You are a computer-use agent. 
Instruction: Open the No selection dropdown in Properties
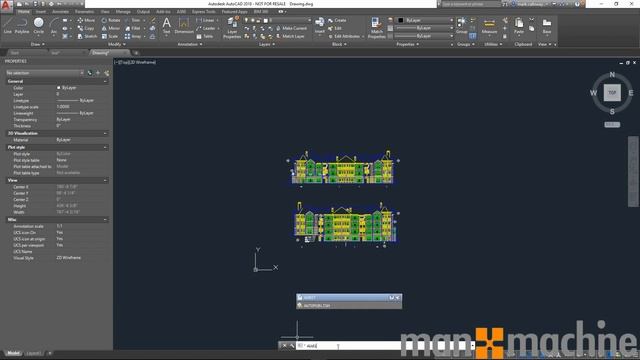click(x=44, y=73)
